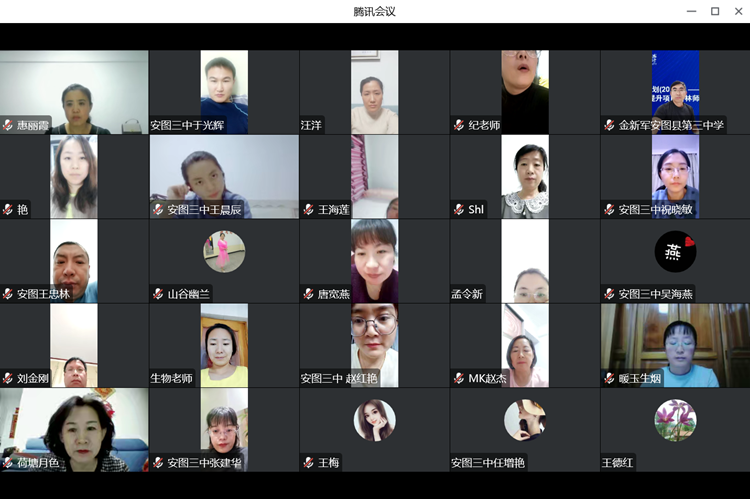Screen dimensions: 750x499
Task: Maximize the 腾讯会议 window
Action: point(715,11)
